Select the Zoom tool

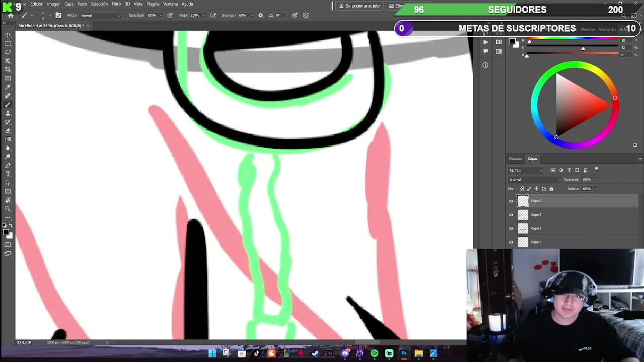8,209
